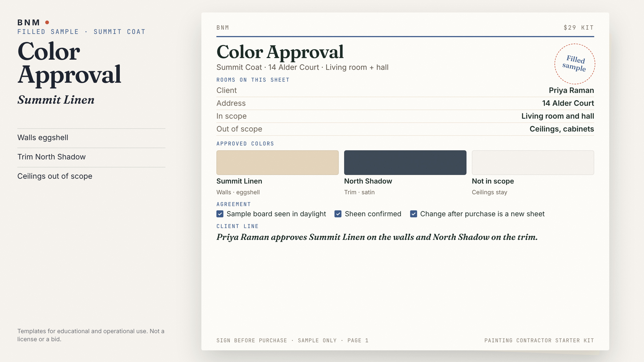
Task: Click the italic Priya Raman approval sentence
Action: [377, 237]
